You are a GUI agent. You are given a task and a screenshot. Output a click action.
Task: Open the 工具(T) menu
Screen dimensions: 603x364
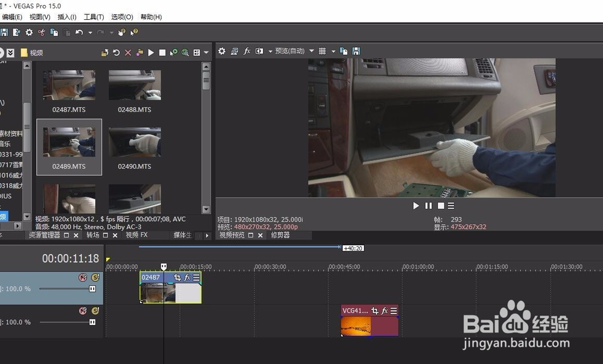[94, 17]
